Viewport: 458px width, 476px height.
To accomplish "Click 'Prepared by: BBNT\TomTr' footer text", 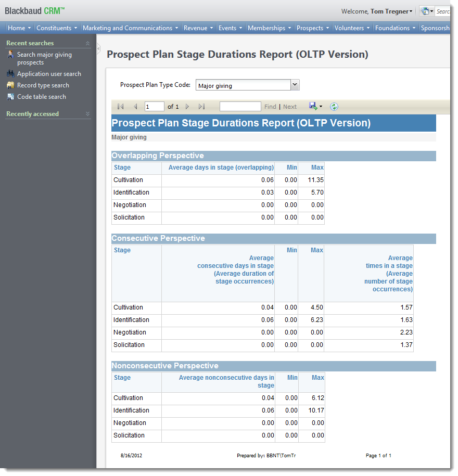I will 266,456.
